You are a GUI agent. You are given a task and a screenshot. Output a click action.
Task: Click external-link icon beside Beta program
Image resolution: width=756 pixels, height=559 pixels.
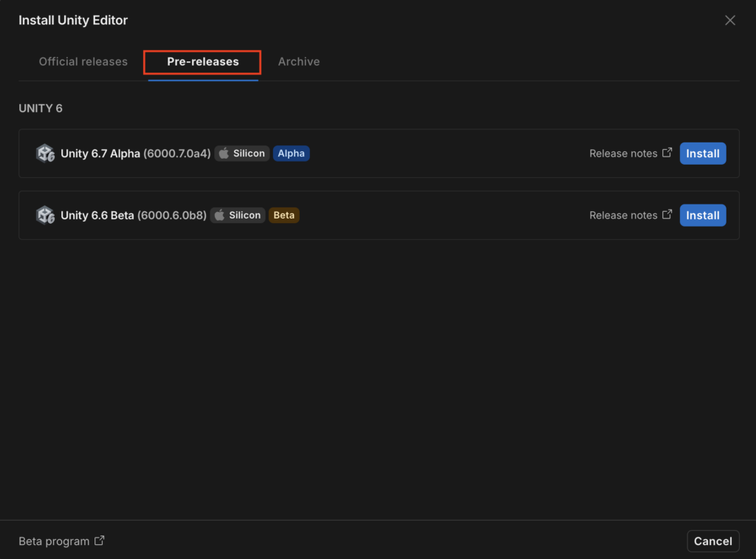click(x=100, y=541)
